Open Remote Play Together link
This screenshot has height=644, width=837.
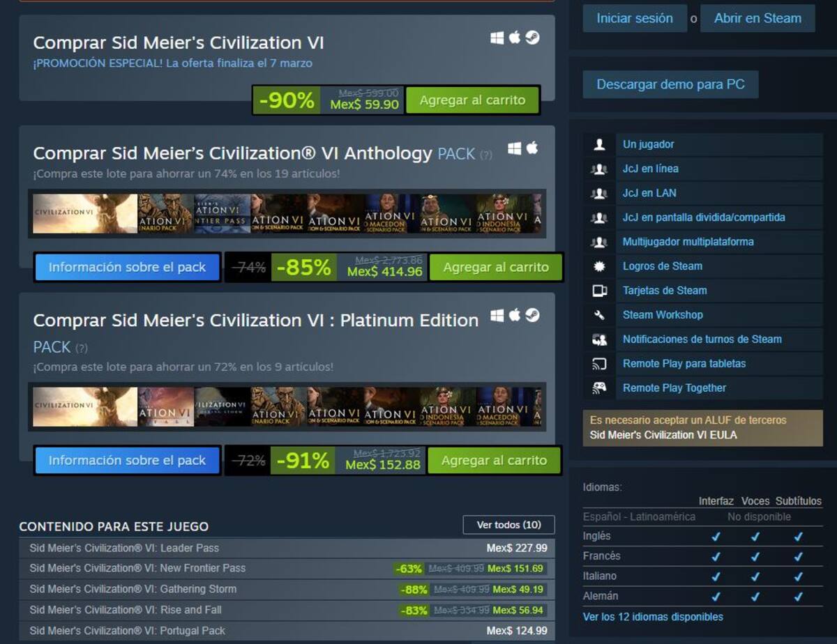(674, 388)
